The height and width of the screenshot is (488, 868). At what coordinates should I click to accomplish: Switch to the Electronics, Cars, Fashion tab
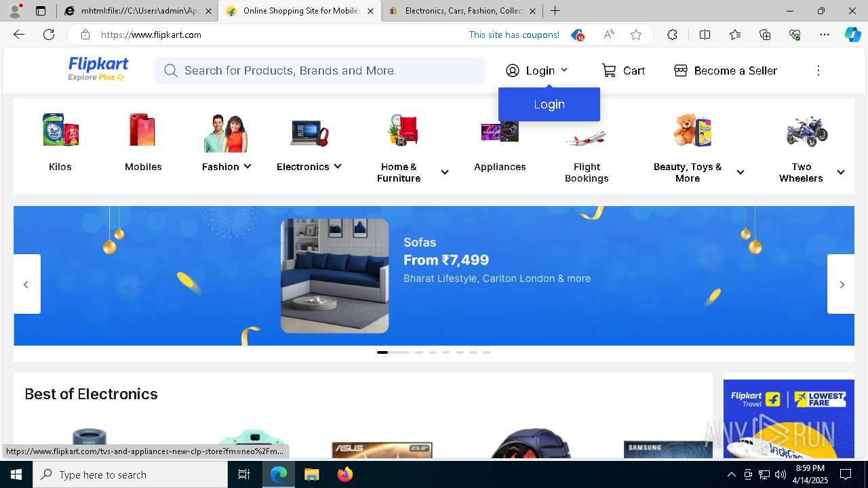point(462,11)
